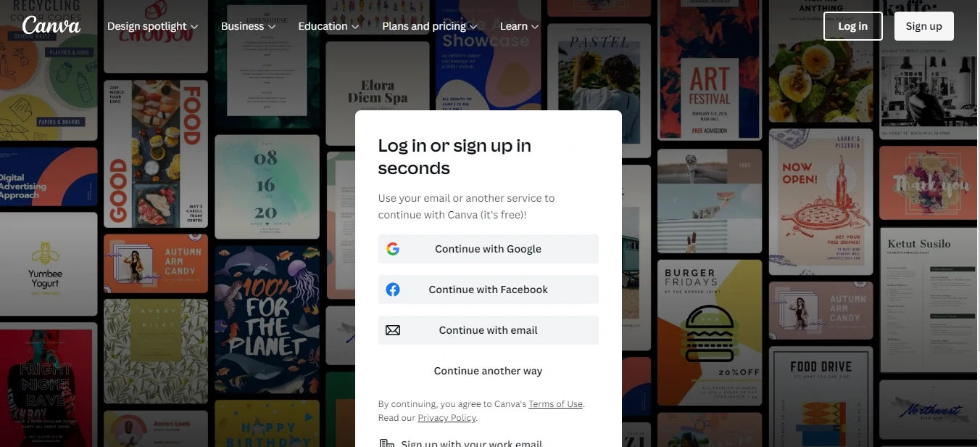Click Sign up with your work email

(471, 442)
